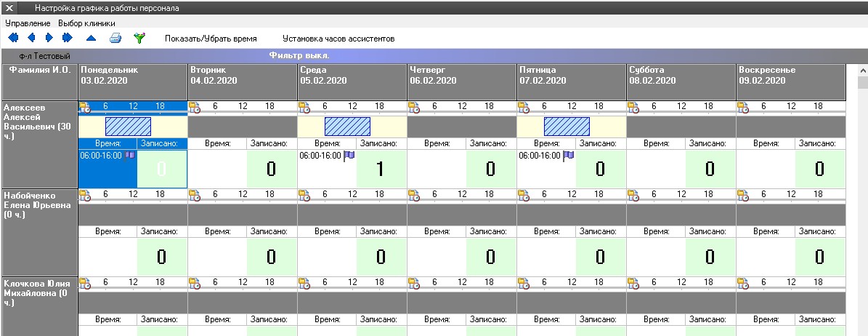This screenshot has height=336, width=868.
Task: Click the double-left rewind arrow icon
Action: (12, 38)
